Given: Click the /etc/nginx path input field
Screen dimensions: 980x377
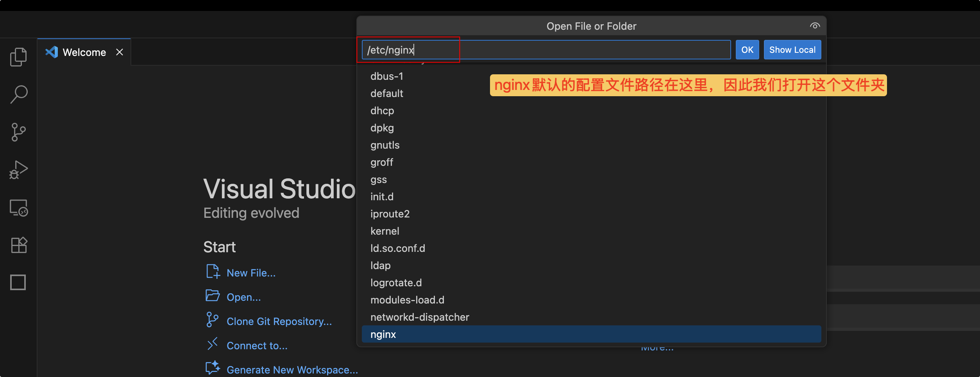Looking at the screenshot, I should click(x=409, y=49).
